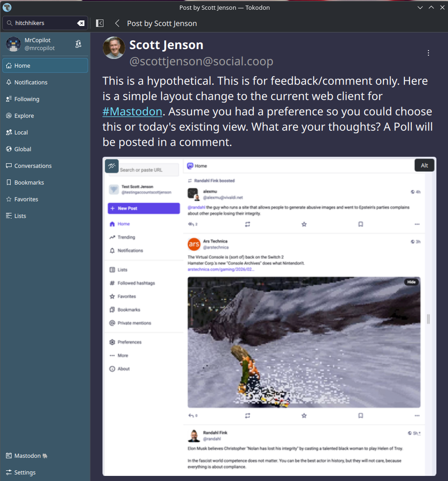Go back from Scott Jenson's post
The width and height of the screenshot is (448, 481).
117,23
